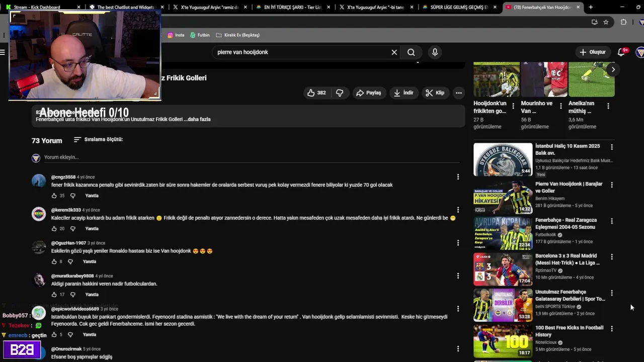Image resolution: width=644 pixels, height=362 pixels.
Task: Reply to @OguzHan-1907 with Yanıtla
Action: point(89,261)
